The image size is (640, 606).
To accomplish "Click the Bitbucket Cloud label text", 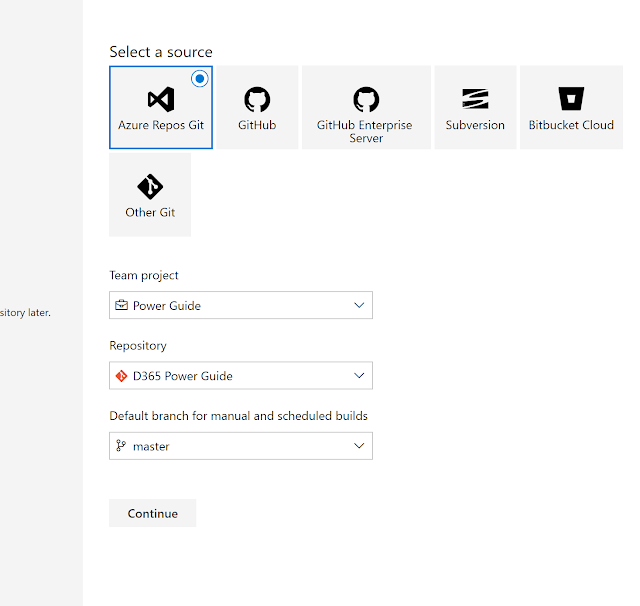I will pyautogui.click(x=571, y=126).
